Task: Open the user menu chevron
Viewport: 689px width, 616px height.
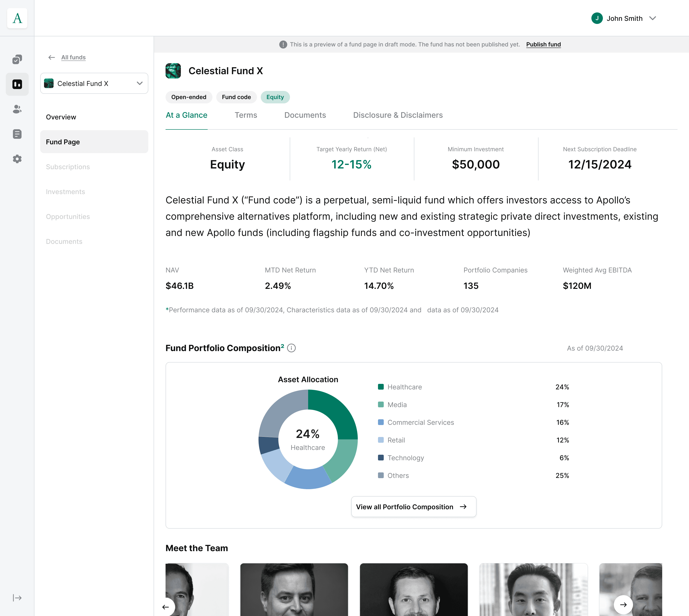Action: pyautogui.click(x=653, y=18)
